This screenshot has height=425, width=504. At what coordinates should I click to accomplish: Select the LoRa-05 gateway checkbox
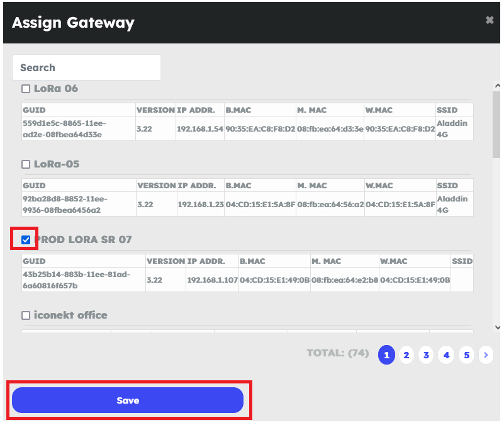(26, 164)
